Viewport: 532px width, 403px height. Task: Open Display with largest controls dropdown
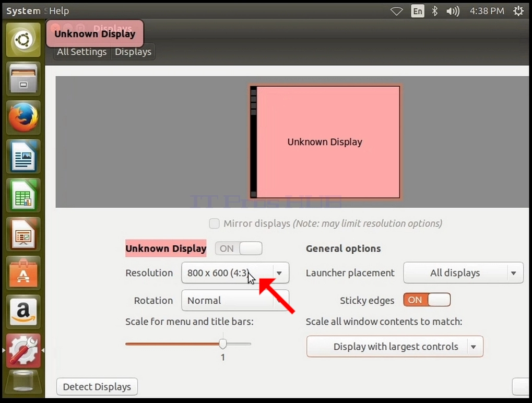tap(395, 346)
